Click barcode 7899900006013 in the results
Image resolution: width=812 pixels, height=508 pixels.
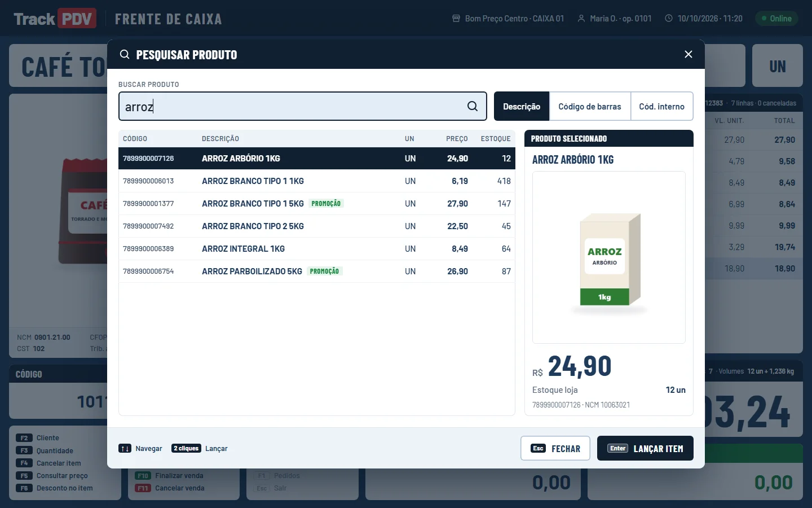tap(148, 181)
